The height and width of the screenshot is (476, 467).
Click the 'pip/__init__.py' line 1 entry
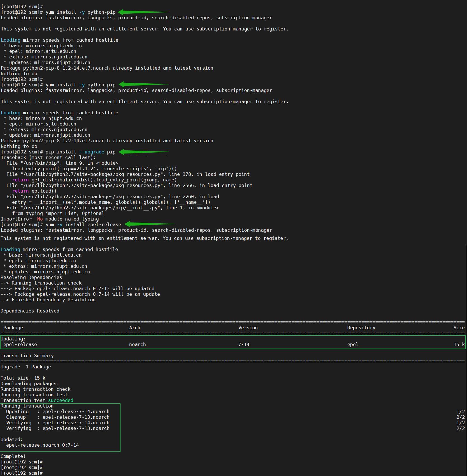click(113, 208)
